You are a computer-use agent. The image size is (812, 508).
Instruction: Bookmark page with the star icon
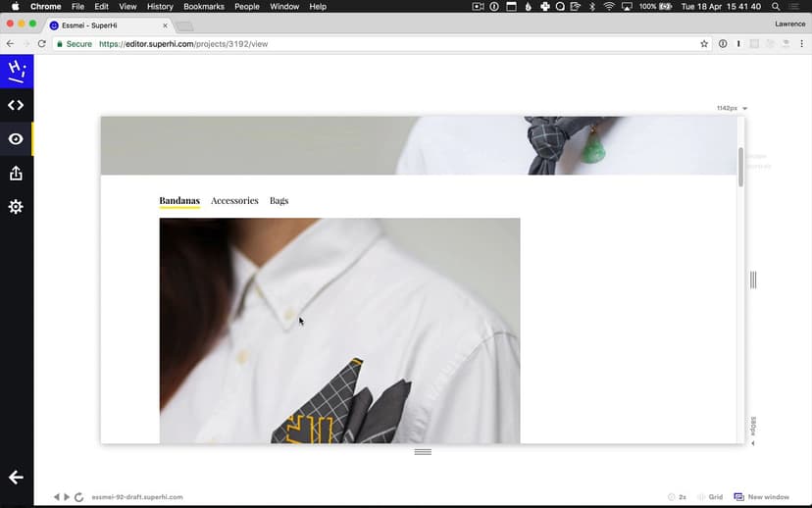(x=704, y=44)
